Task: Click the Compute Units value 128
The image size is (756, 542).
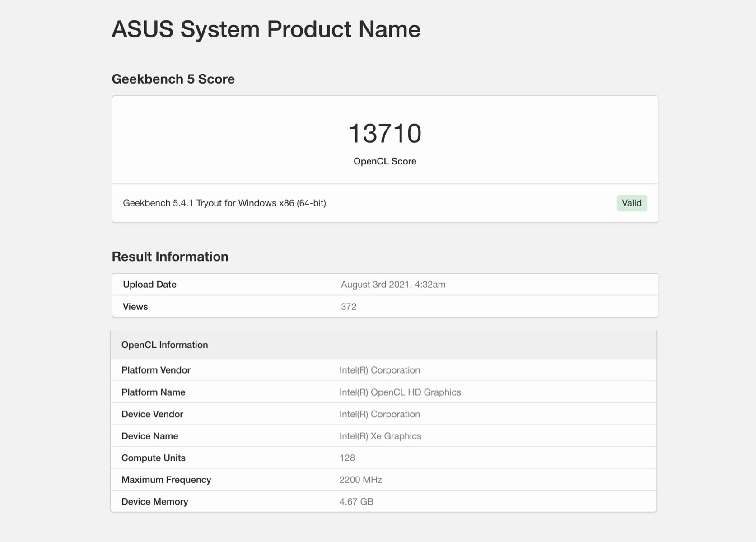Action: pyautogui.click(x=347, y=458)
